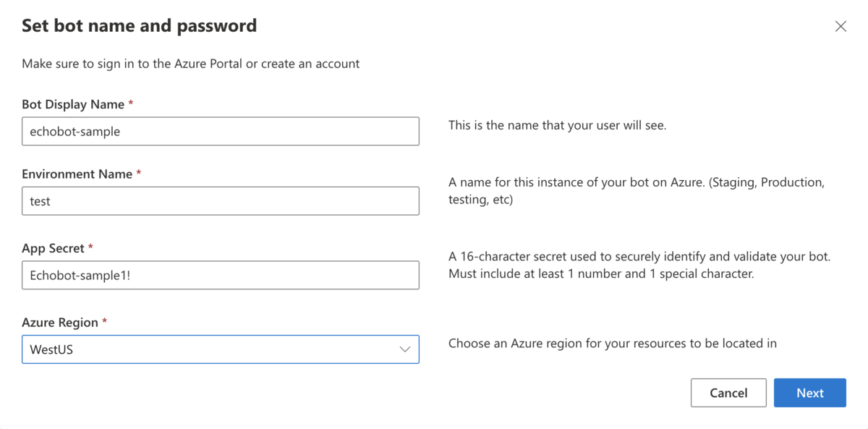Click the App Secret label
Viewport: 868px width, 429px height.
click(53, 248)
